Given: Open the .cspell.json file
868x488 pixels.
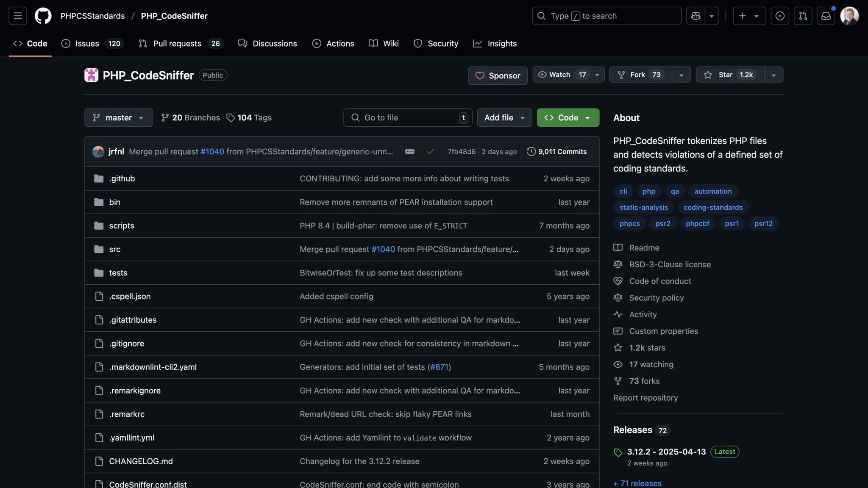Looking at the screenshot, I should tap(130, 297).
